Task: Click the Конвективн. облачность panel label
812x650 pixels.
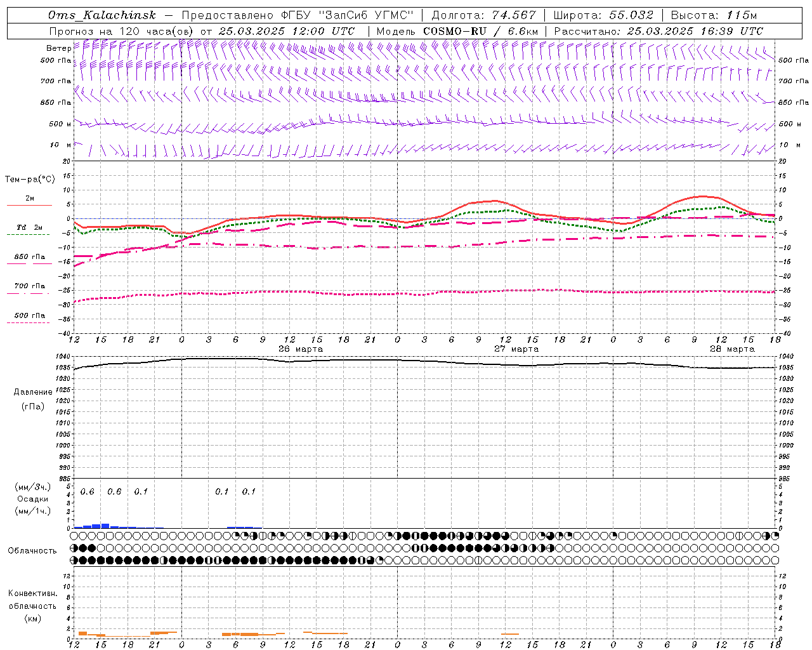Action: point(32,606)
